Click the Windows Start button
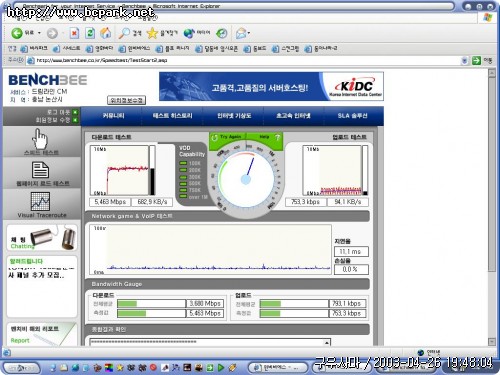This screenshot has width=500, height=375. coord(22,368)
